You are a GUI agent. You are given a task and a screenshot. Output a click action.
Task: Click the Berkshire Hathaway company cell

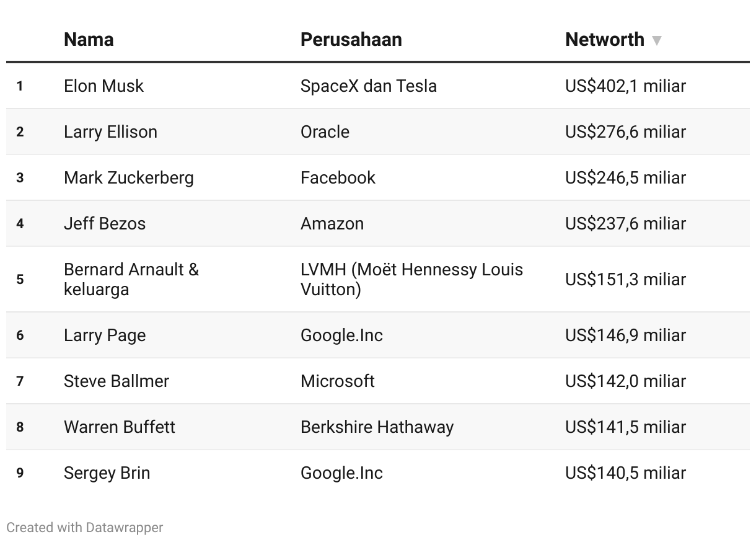(x=377, y=427)
